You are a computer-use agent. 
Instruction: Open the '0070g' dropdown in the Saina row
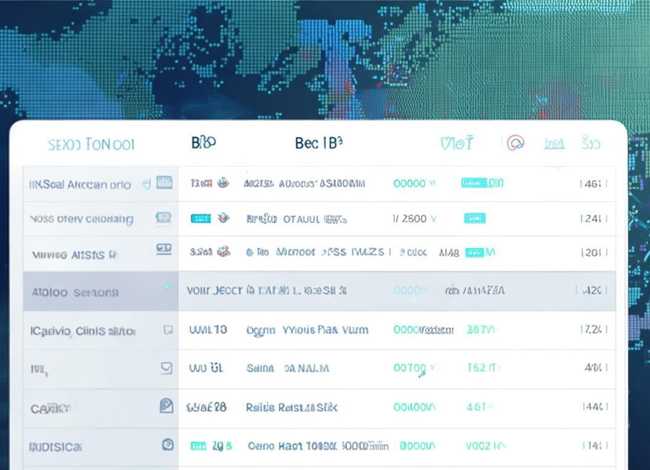(415, 368)
